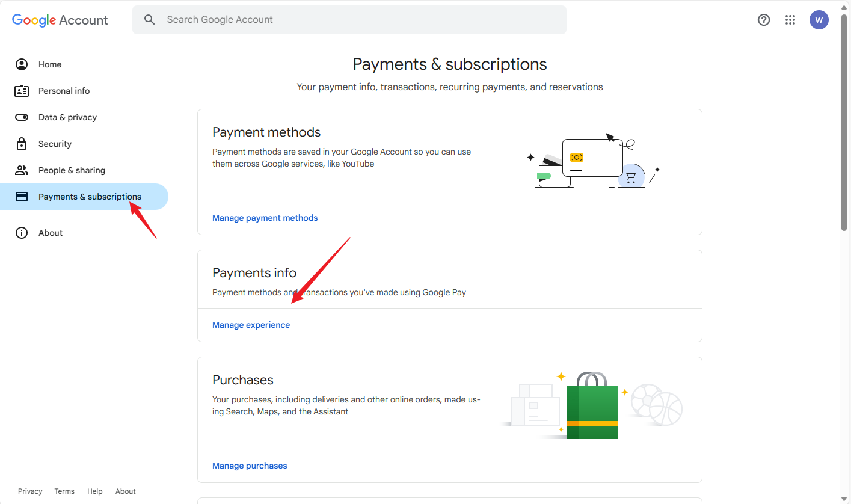
Task: Click the Security padlock icon
Action: [22, 144]
